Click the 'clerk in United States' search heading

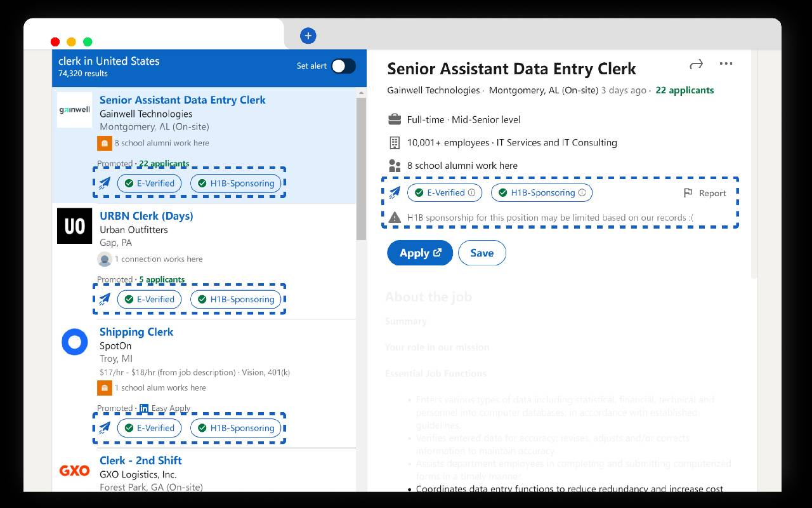point(109,61)
